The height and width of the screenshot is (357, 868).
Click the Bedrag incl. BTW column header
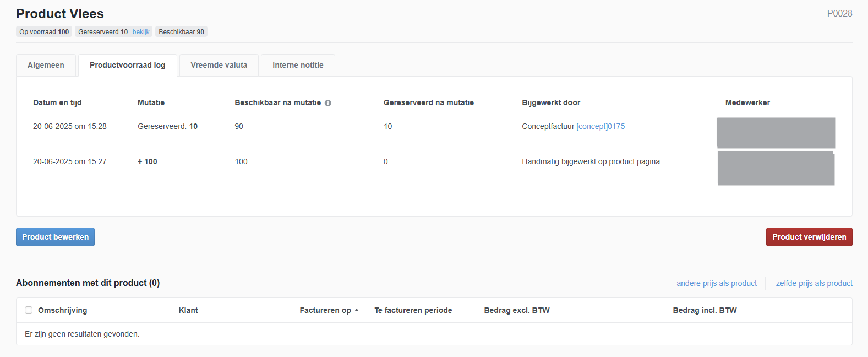pos(705,310)
